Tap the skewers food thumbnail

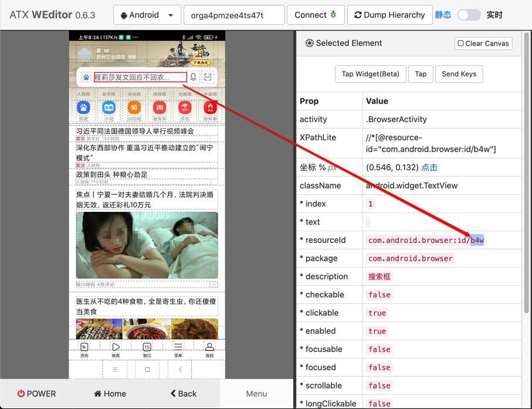click(99, 329)
